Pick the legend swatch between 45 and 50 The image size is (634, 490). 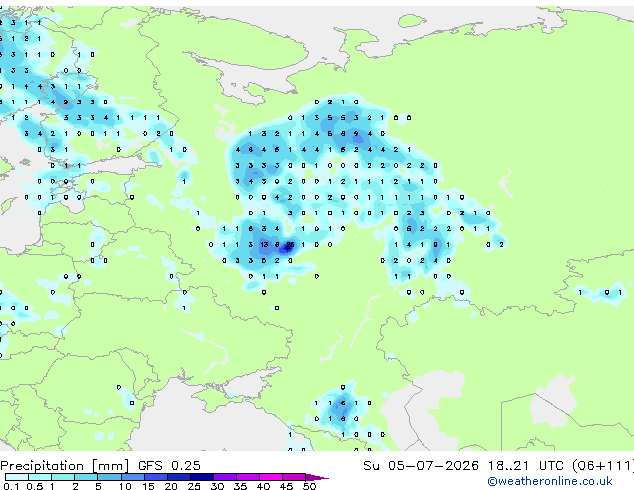pos(294,477)
